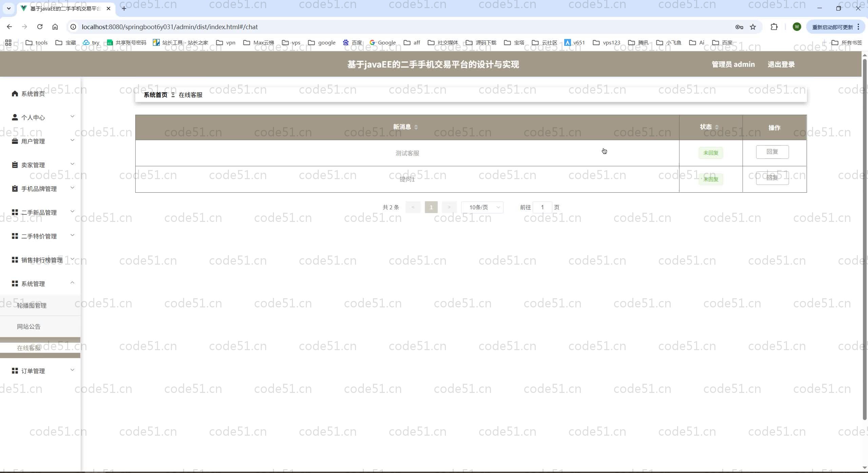Open 网站公告 in the sidebar

29,326
